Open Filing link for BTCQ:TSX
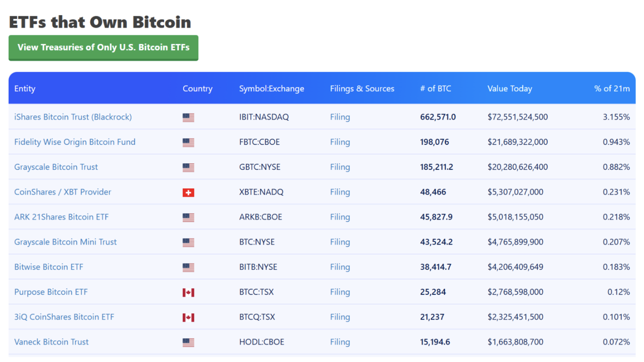Screen dimensions: 644x362 pos(340,317)
